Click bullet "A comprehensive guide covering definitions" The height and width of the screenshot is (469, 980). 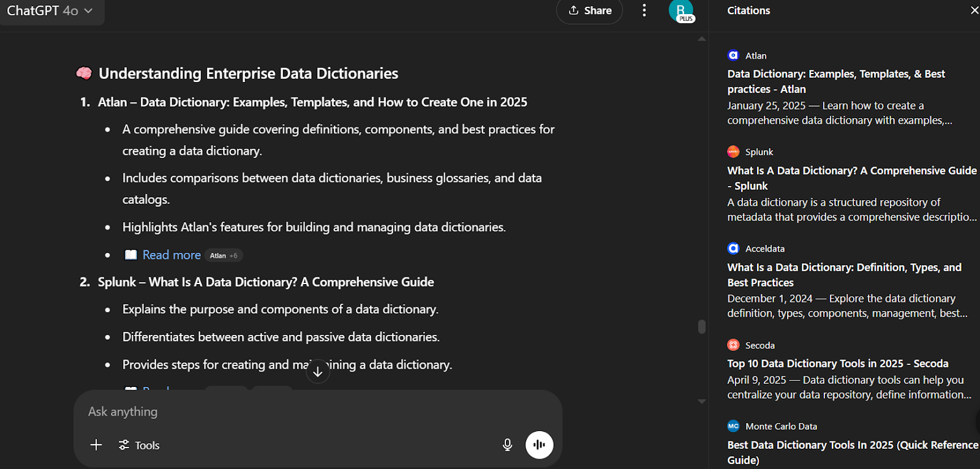coord(339,140)
